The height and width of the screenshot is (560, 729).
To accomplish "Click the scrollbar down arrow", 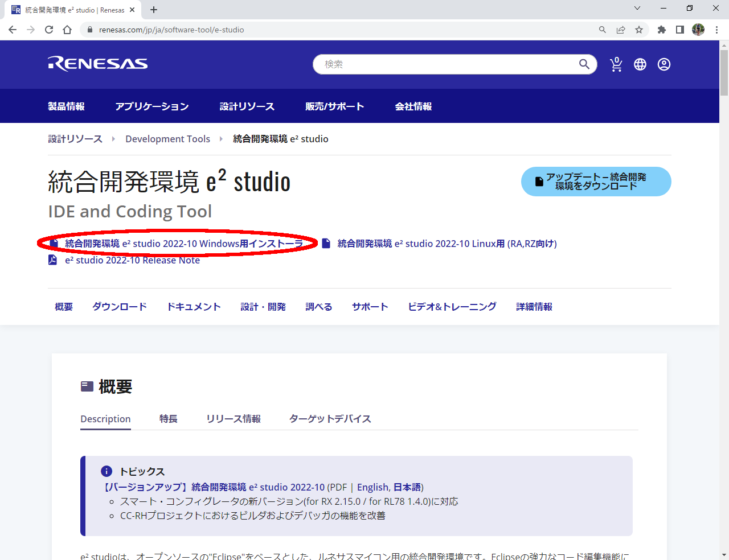I will pos(724,555).
